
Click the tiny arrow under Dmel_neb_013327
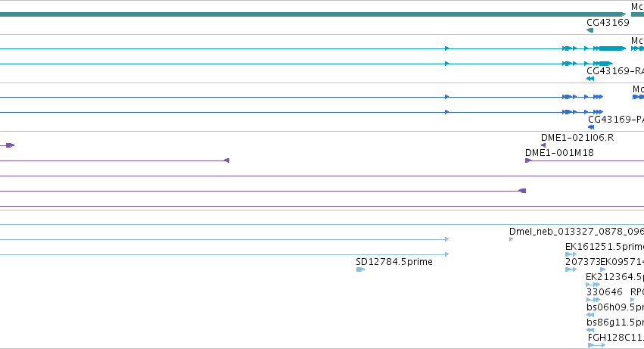pos(512,239)
